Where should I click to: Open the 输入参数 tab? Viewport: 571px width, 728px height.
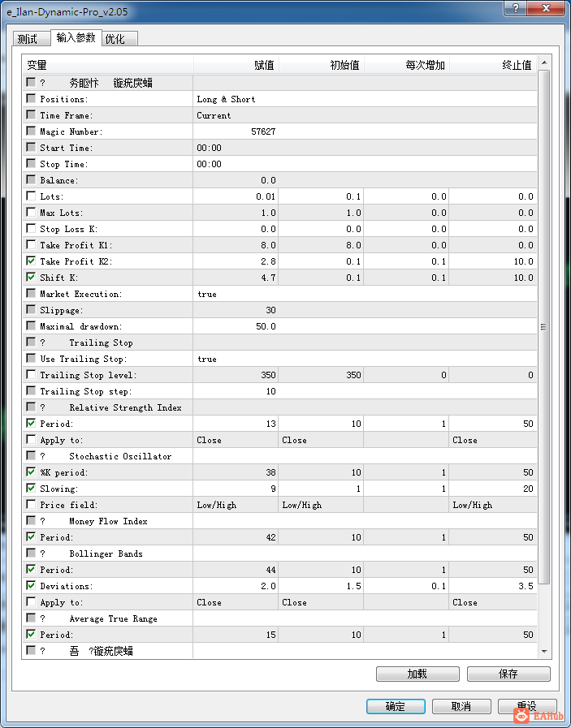(76, 37)
